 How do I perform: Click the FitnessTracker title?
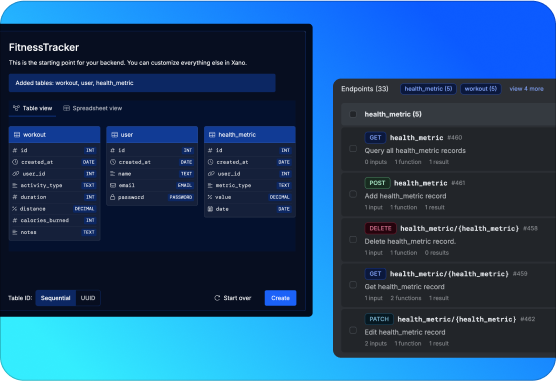[44, 47]
